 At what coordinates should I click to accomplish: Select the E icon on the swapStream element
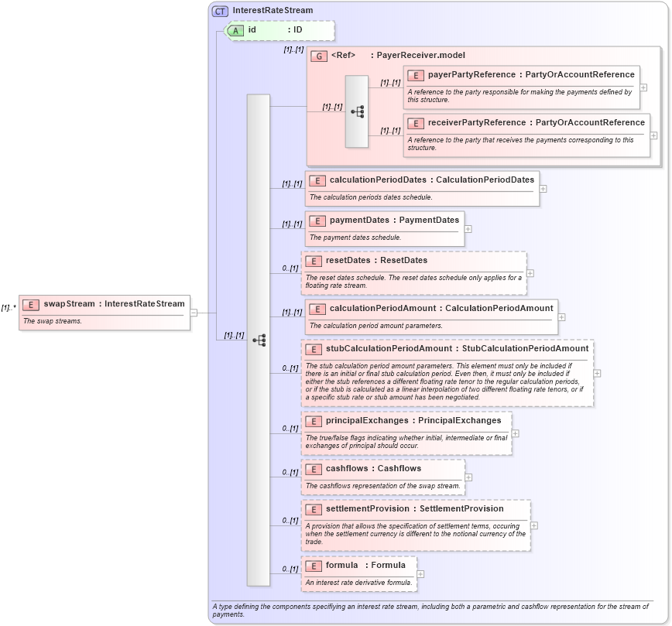tap(29, 304)
